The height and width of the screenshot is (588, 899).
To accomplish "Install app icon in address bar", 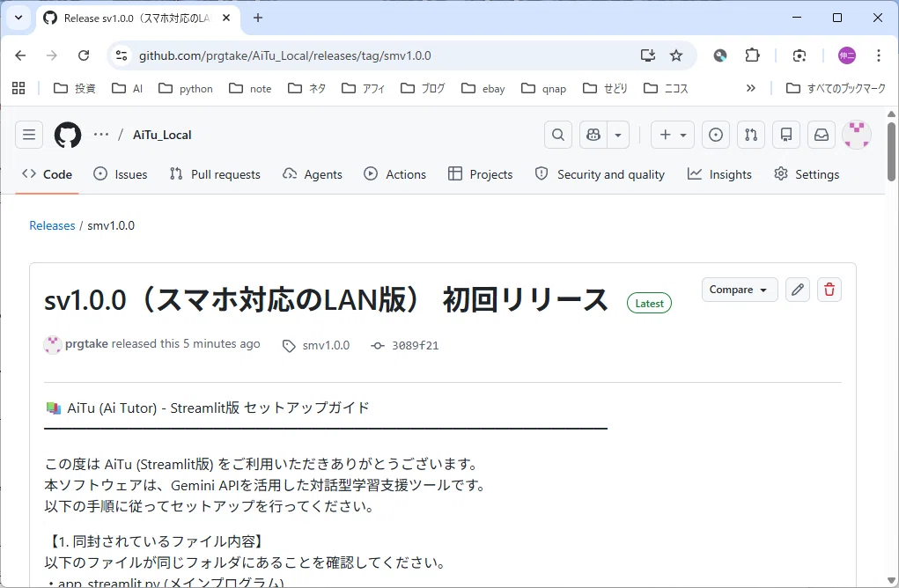I will 648,55.
